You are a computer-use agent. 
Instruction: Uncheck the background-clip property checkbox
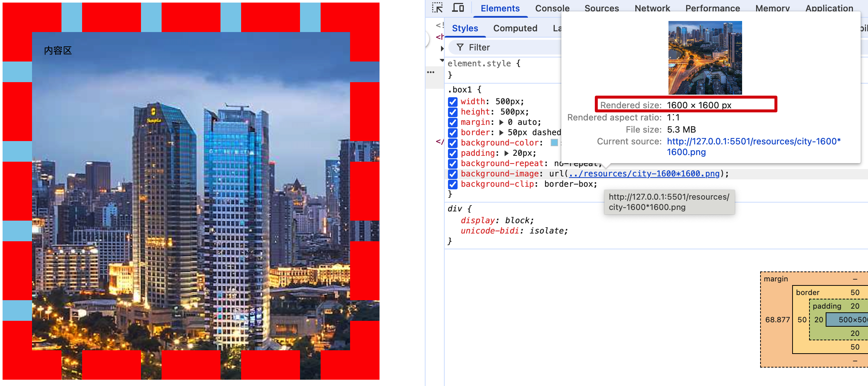click(x=453, y=184)
